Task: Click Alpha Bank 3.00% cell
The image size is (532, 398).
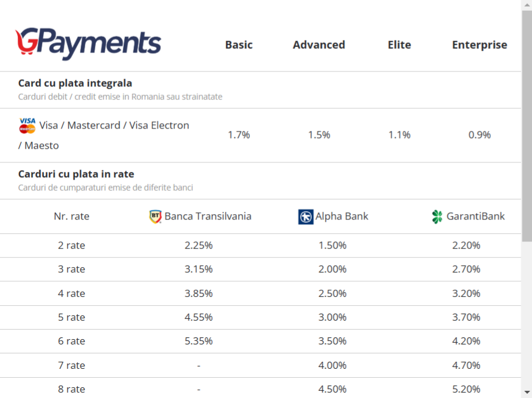Action: [332, 317]
